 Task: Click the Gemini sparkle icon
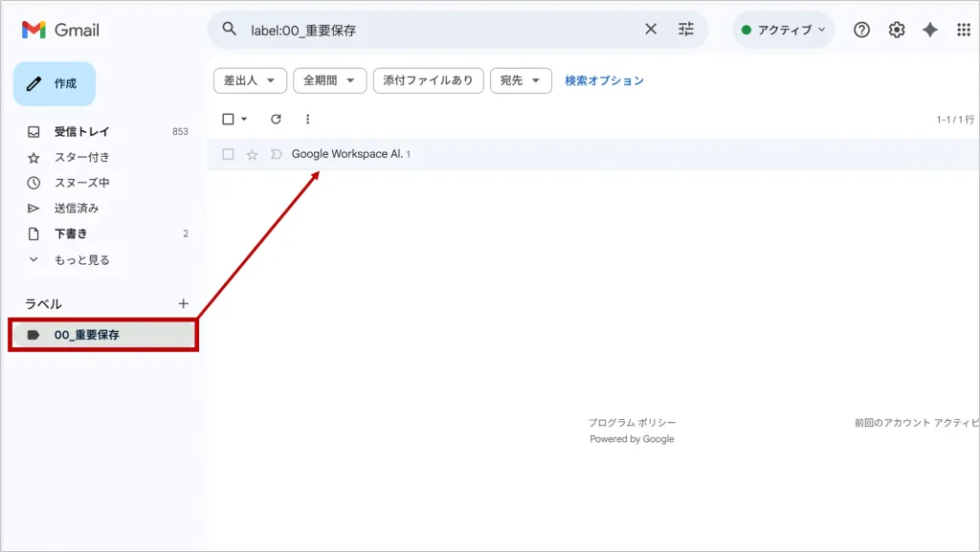pos(929,30)
